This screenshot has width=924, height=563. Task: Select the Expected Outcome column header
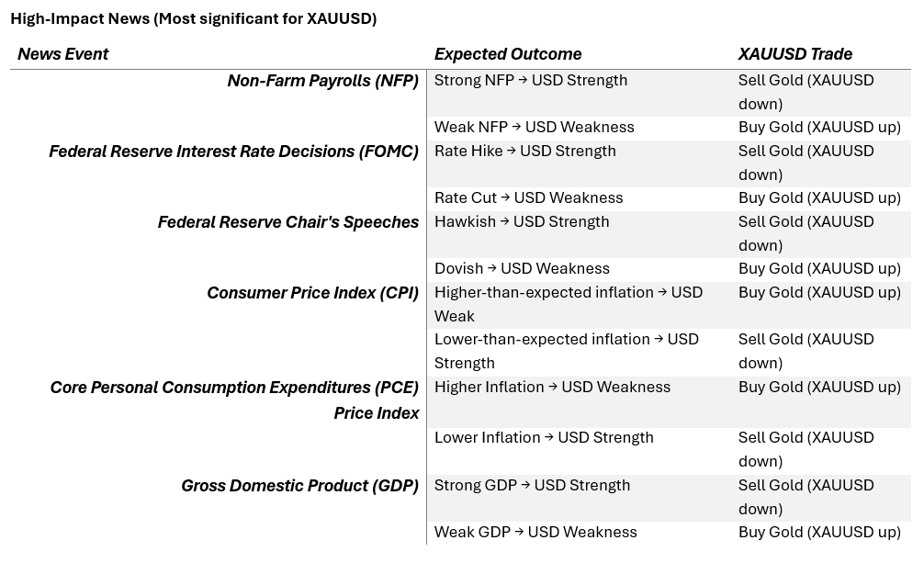(x=507, y=54)
